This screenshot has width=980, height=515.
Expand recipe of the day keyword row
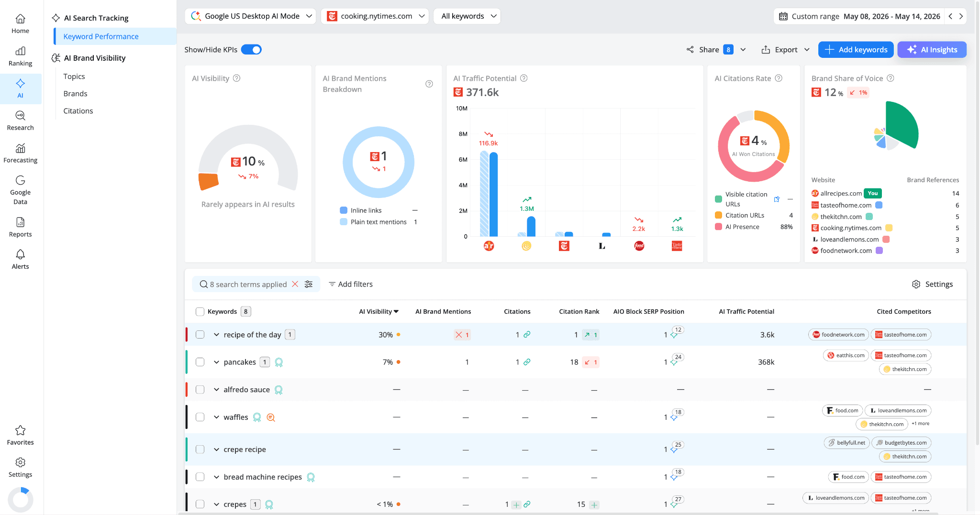pos(216,335)
